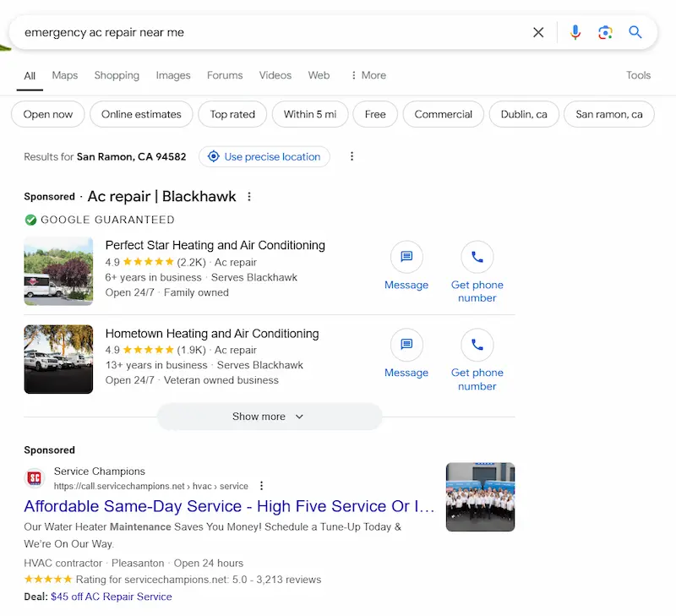The width and height of the screenshot is (676, 616).
Task: Clear the search box with the X icon
Action: point(538,33)
